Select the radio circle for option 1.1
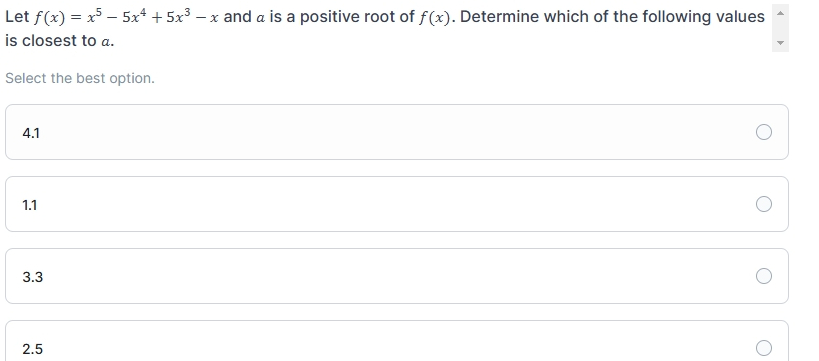This screenshot has height=361, width=819. 764,204
